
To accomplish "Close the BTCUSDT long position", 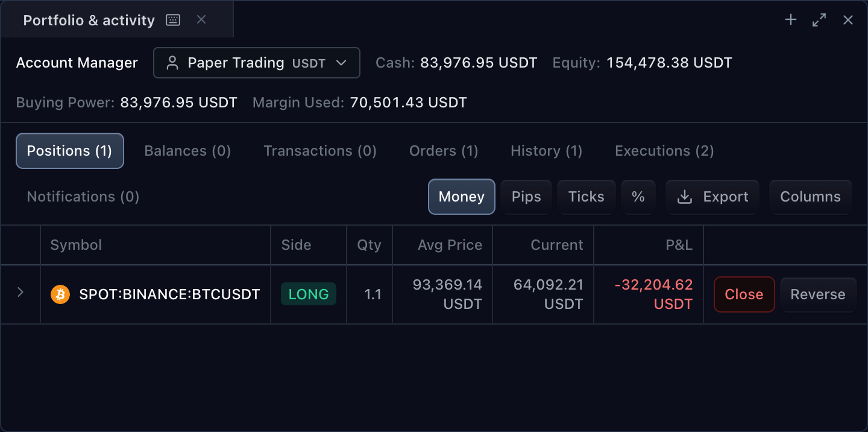I will click(x=744, y=294).
